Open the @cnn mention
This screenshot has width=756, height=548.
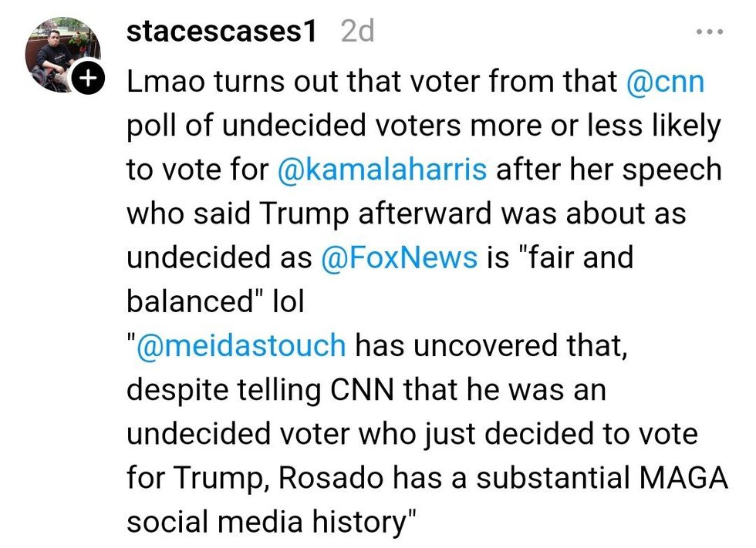666,81
